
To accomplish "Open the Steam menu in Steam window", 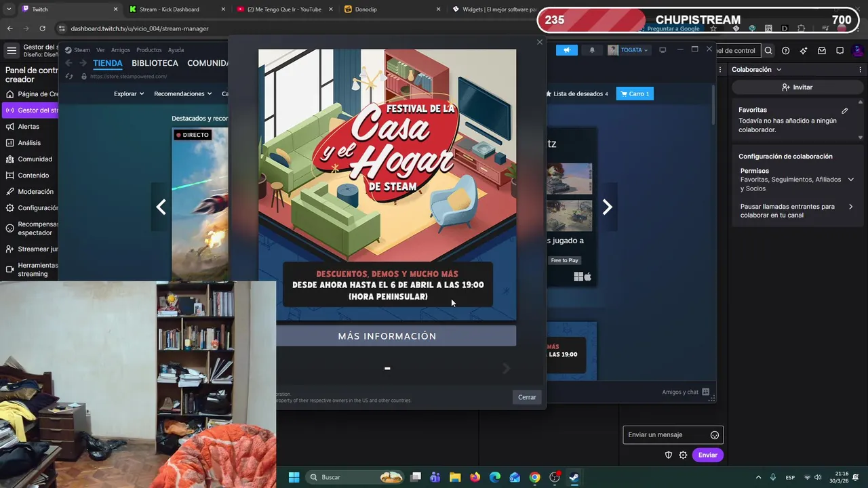I will click(78, 50).
